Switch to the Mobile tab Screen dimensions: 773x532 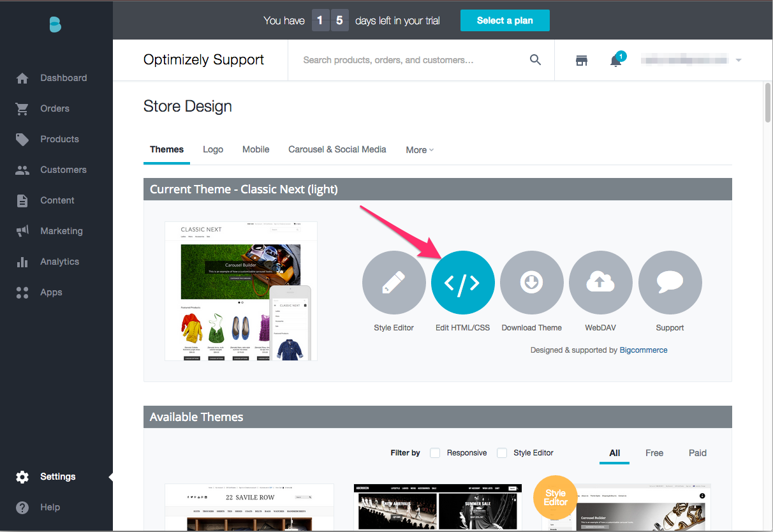click(x=256, y=149)
